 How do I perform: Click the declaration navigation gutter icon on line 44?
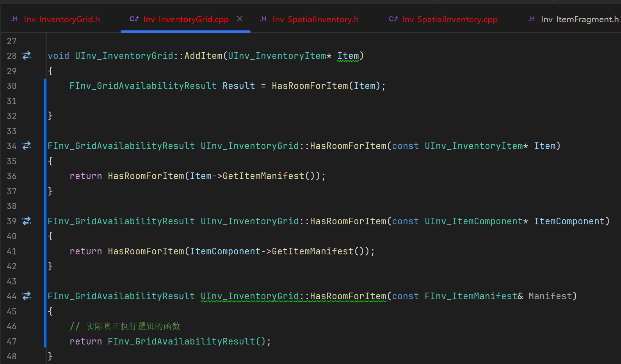[27, 296]
